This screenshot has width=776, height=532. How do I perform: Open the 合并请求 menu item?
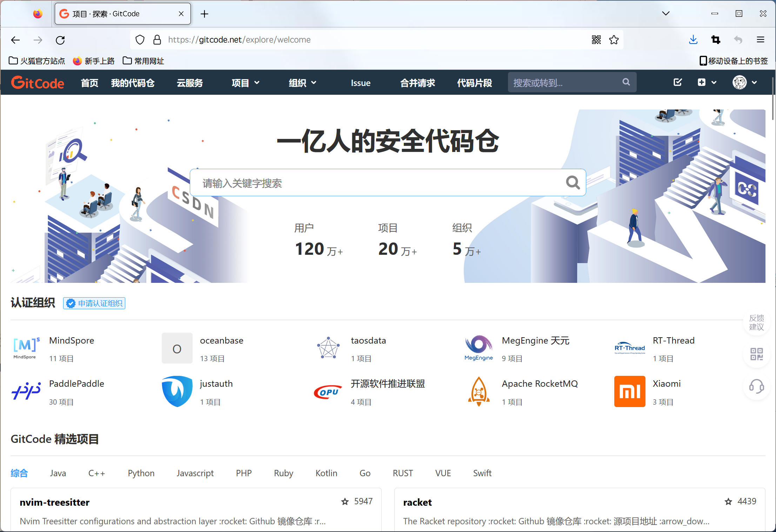pyautogui.click(x=417, y=83)
